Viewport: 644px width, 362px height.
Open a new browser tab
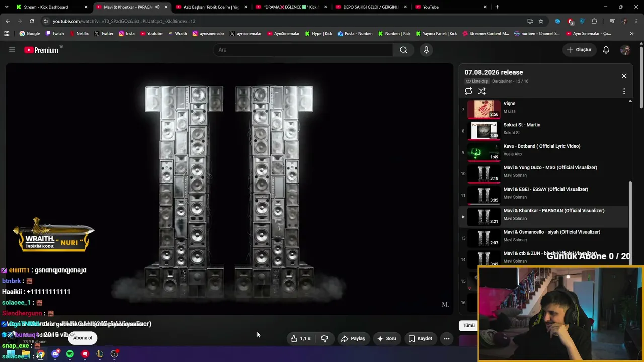click(x=497, y=7)
